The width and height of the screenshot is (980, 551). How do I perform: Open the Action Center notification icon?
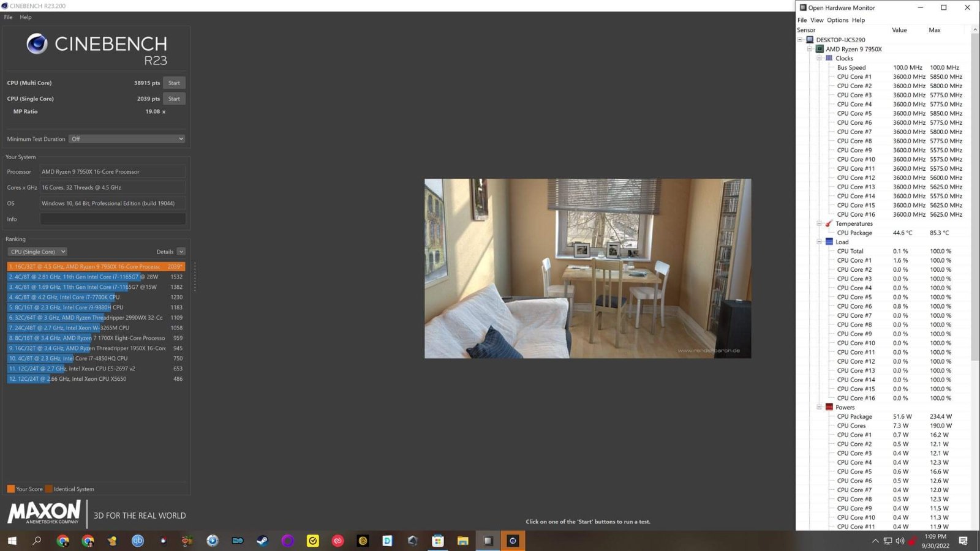(x=963, y=541)
